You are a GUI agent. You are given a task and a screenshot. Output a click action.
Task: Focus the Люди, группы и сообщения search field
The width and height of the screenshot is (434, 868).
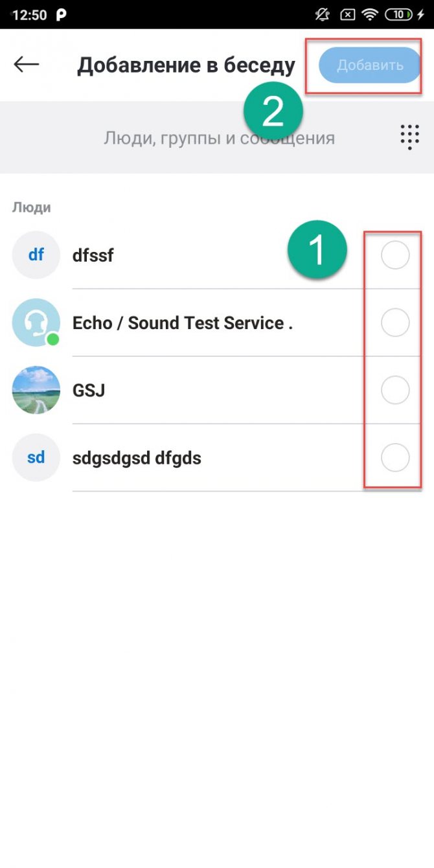pyautogui.click(x=219, y=137)
